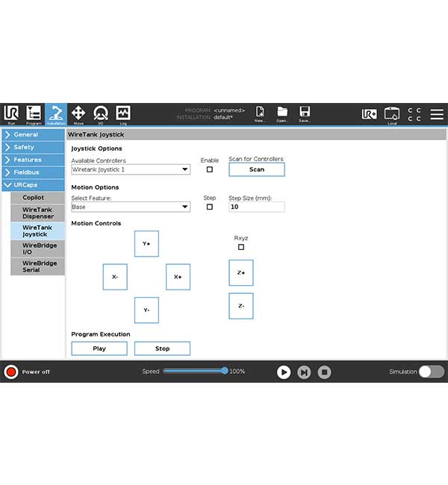Screen dimensions: 448x485
Task: Click the 100% speed value
Action: pyautogui.click(x=237, y=372)
